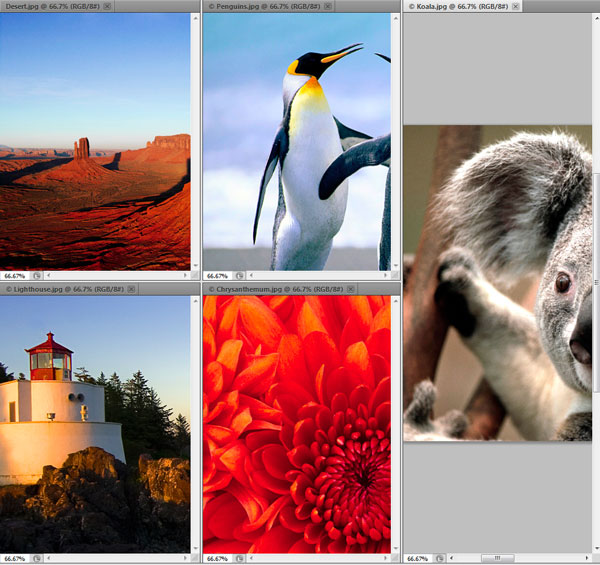Click the status icon in Penguins window

[237, 275]
